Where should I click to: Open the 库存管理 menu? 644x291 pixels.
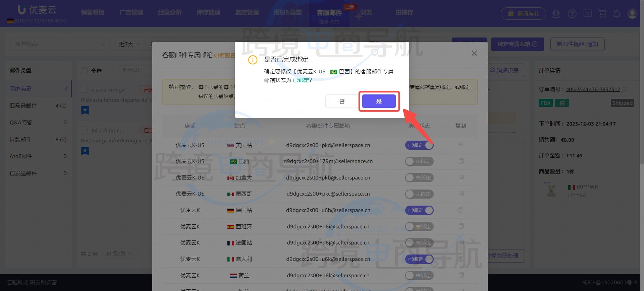click(208, 12)
